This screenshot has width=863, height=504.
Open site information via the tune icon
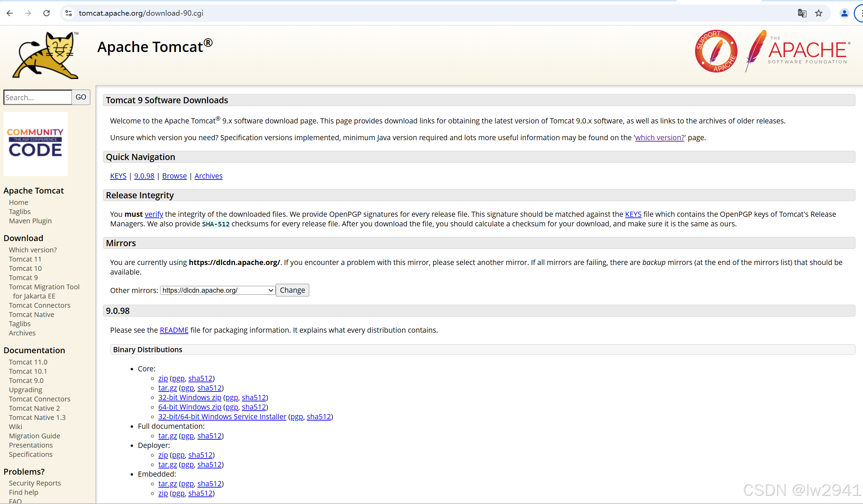pos(68,13)
